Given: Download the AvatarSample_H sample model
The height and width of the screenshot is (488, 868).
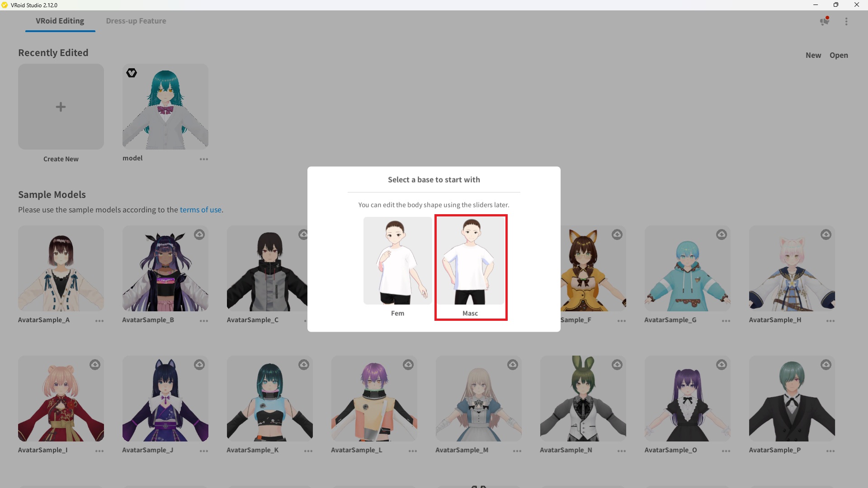Looking at the screenshot, I should (x=826, y=235).
